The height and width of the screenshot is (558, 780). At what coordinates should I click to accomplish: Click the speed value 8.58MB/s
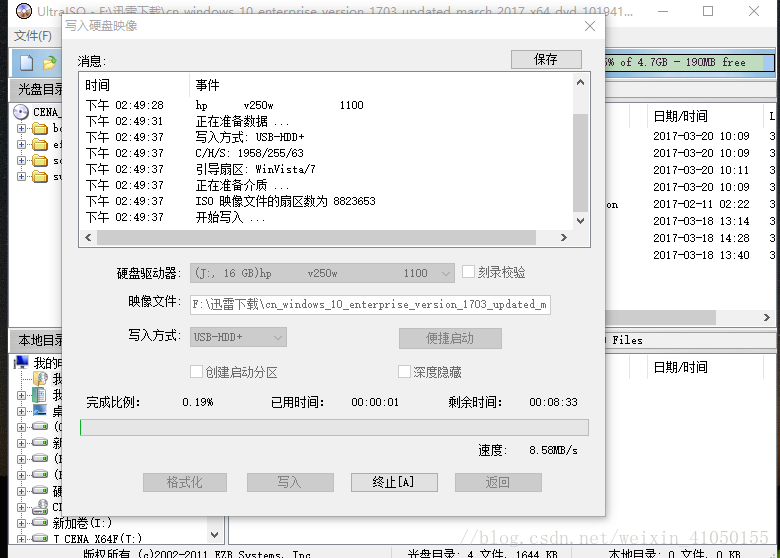click(553, 450)
